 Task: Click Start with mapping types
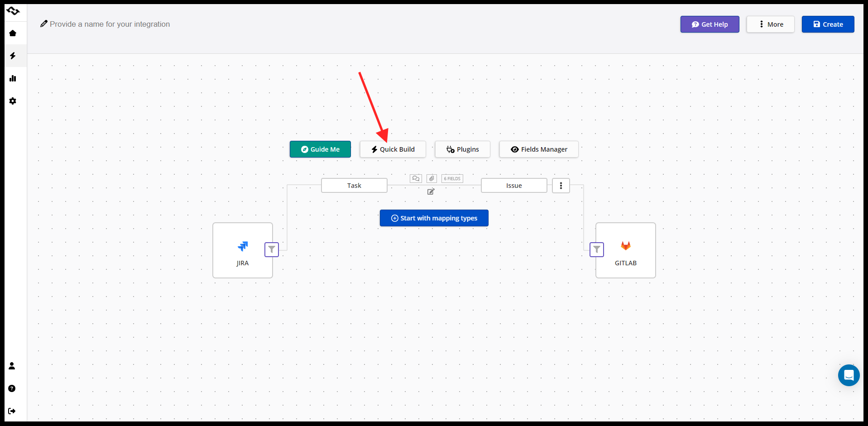(x=434, y=218)
